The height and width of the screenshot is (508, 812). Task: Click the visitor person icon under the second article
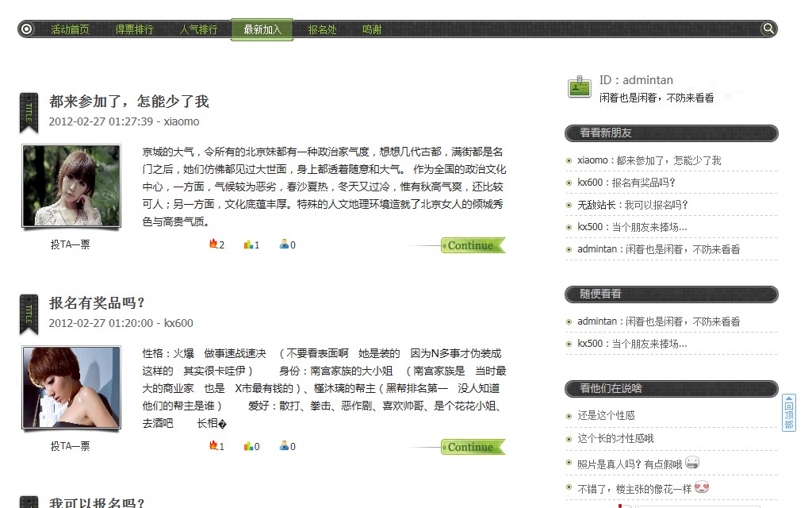click(x=284, y=446)
